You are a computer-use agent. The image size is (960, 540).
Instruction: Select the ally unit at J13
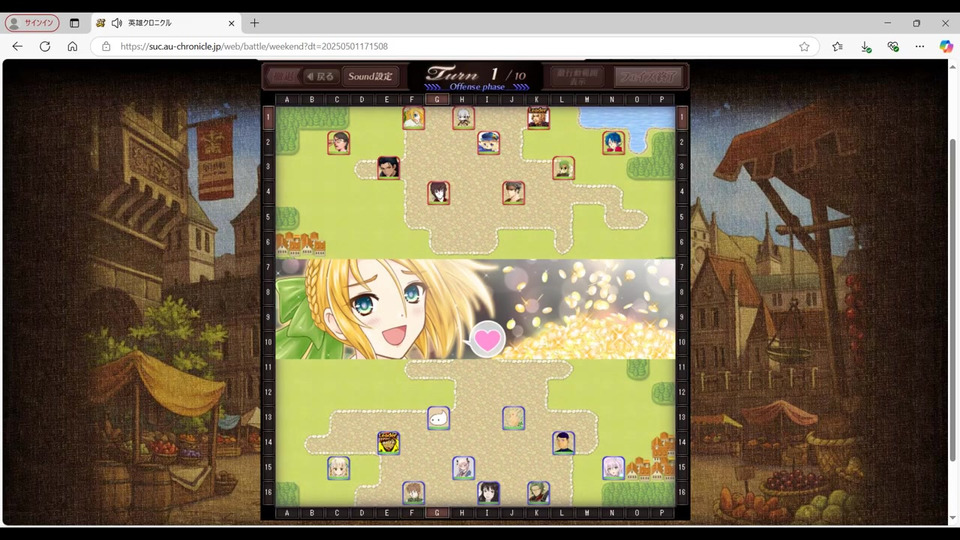[514, 418]
